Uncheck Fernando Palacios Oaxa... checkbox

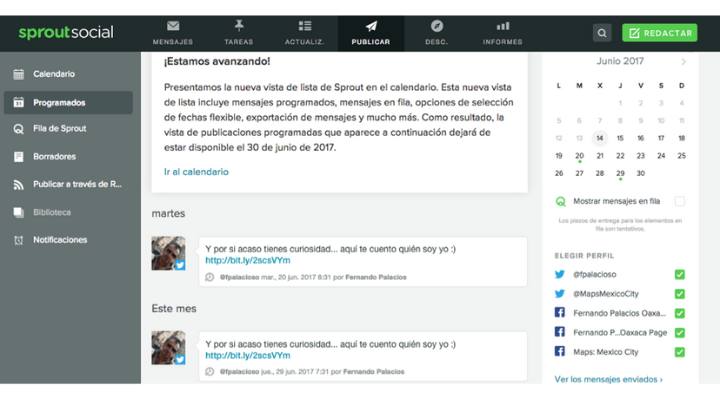click(680, 313)
